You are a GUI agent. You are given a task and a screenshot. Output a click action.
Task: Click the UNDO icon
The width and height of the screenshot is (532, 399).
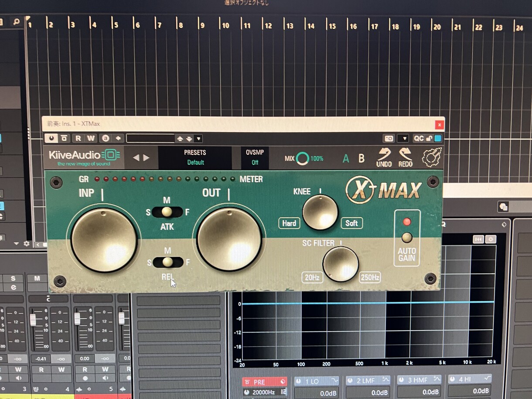(x=384, y=157)
